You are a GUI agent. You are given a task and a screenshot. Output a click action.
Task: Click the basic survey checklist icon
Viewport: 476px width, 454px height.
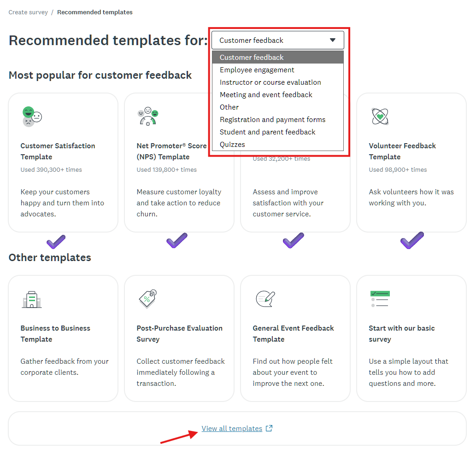coord(380,299)
